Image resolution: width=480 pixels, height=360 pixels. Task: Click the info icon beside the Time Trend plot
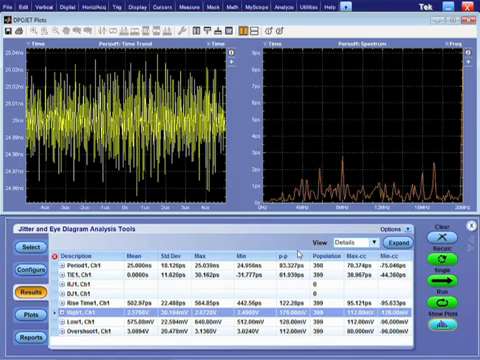point(232,53)
